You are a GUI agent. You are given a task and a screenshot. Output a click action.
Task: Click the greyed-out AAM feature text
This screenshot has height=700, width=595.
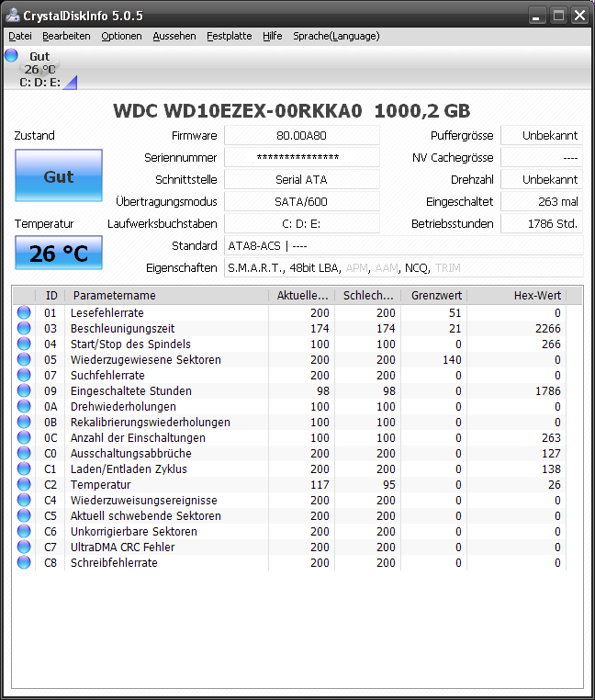387,268
